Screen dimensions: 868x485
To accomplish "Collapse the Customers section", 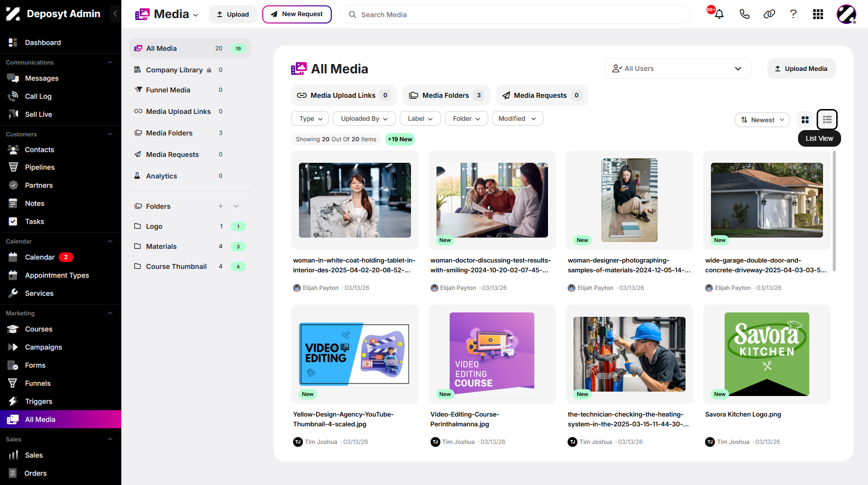I will (110, 134).
